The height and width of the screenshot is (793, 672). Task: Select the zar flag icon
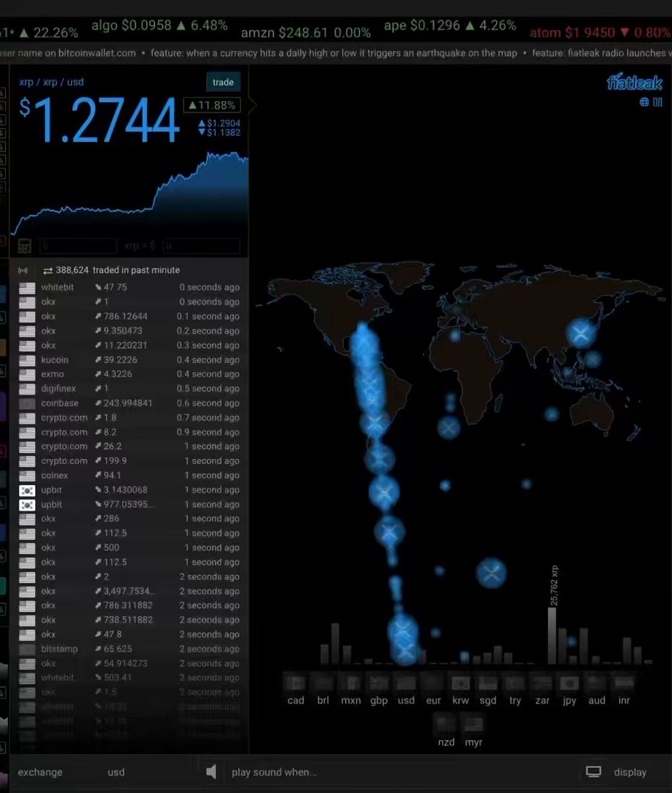point(542,683)
